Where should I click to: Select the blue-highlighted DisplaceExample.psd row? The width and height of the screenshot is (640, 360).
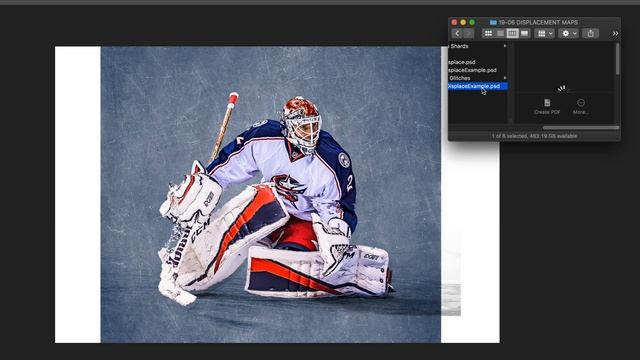(x=478, y=86)
